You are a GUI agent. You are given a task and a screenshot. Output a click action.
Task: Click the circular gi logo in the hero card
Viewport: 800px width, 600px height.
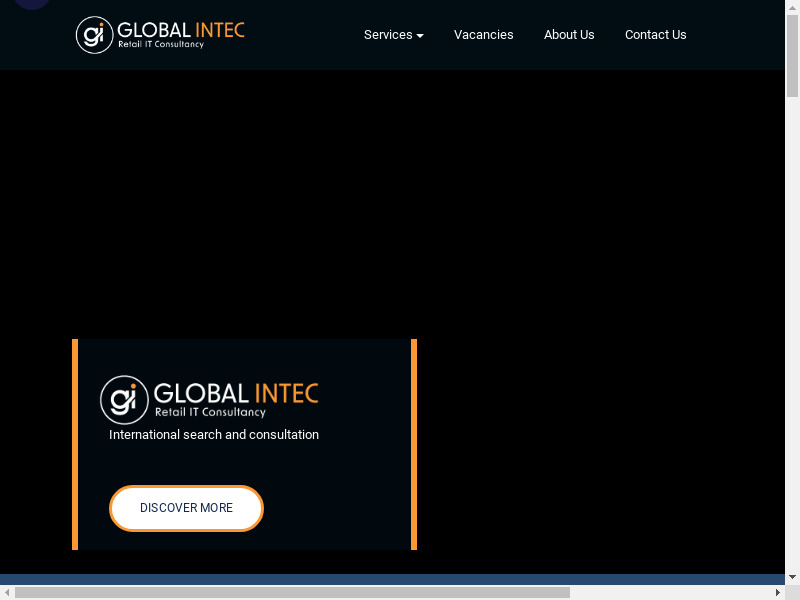[124, 400]
